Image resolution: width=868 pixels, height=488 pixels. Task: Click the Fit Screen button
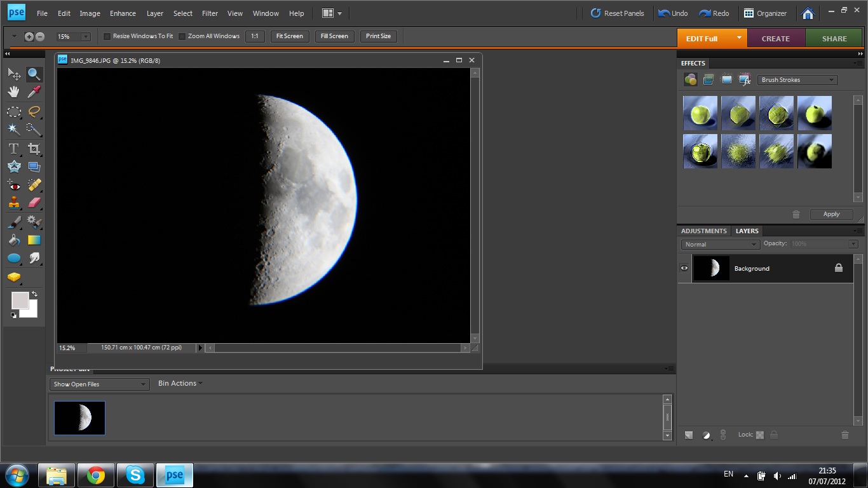click(x=289, y=36)
